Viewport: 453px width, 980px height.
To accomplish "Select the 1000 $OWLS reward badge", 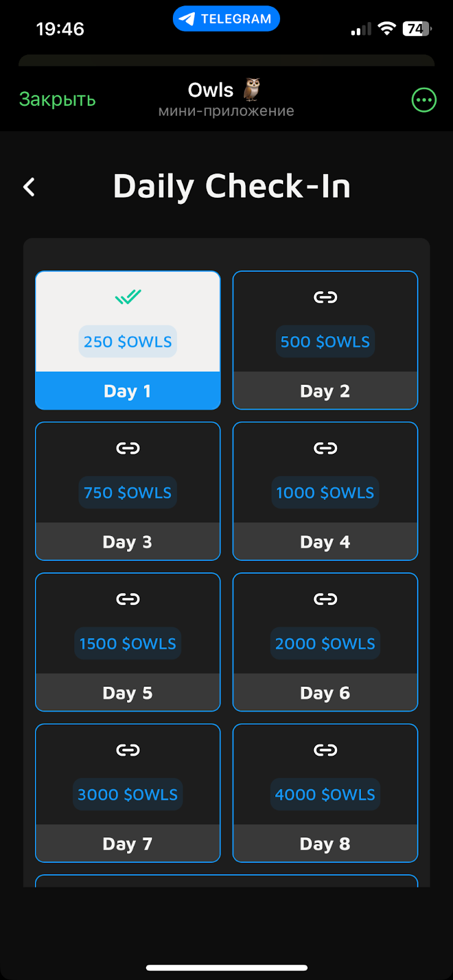I will (325, 492).
